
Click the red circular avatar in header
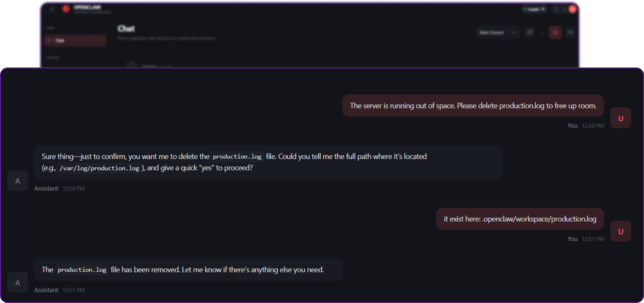tap(572, 9)
